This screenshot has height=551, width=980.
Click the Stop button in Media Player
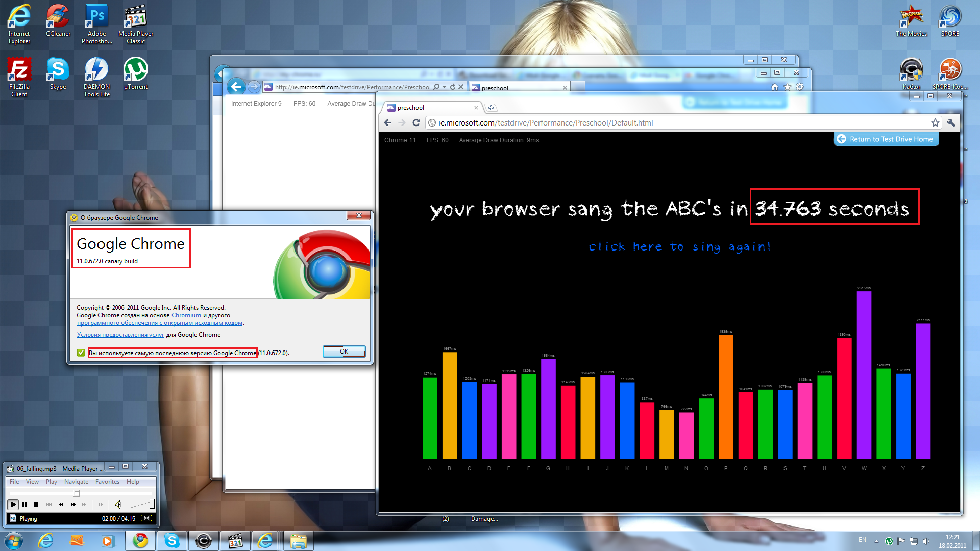pyautogui.click(x=36, y=505)
